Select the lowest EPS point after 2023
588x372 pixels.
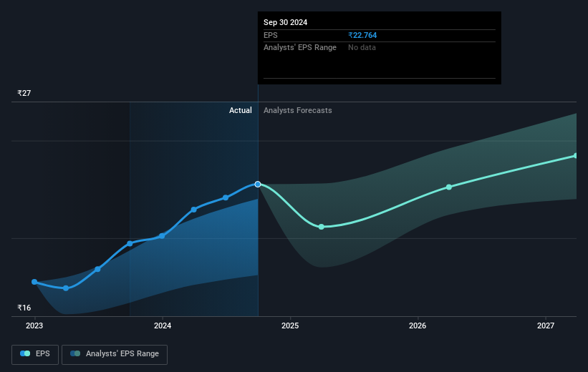click(66, 288)
